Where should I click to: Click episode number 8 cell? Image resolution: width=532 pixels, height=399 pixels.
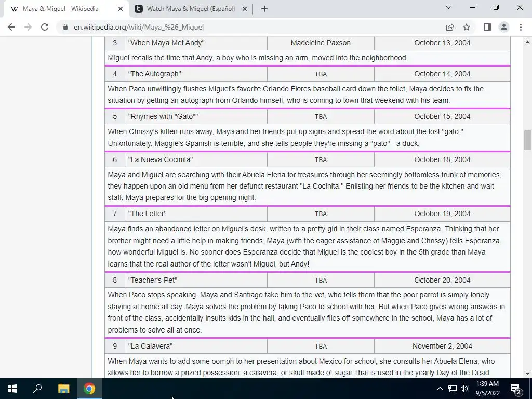click(115, 280)
